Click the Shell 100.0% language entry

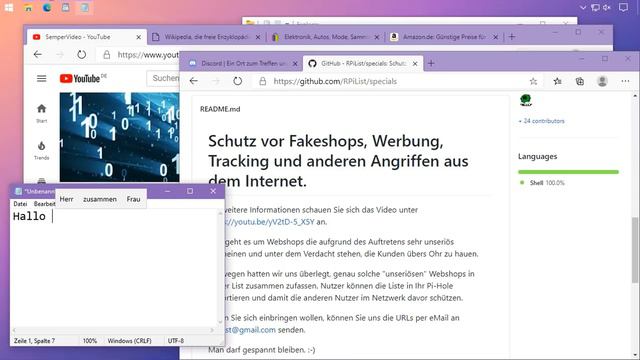543,183
